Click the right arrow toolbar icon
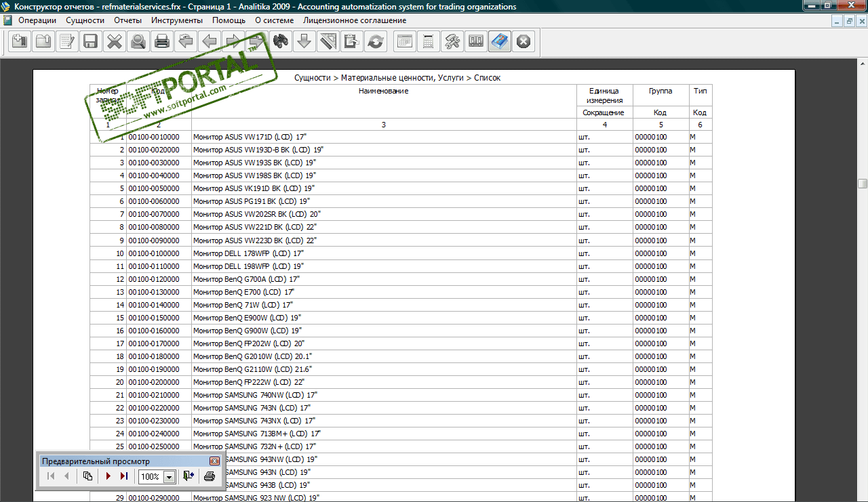 pyautogui.click(x=233, y=42)
